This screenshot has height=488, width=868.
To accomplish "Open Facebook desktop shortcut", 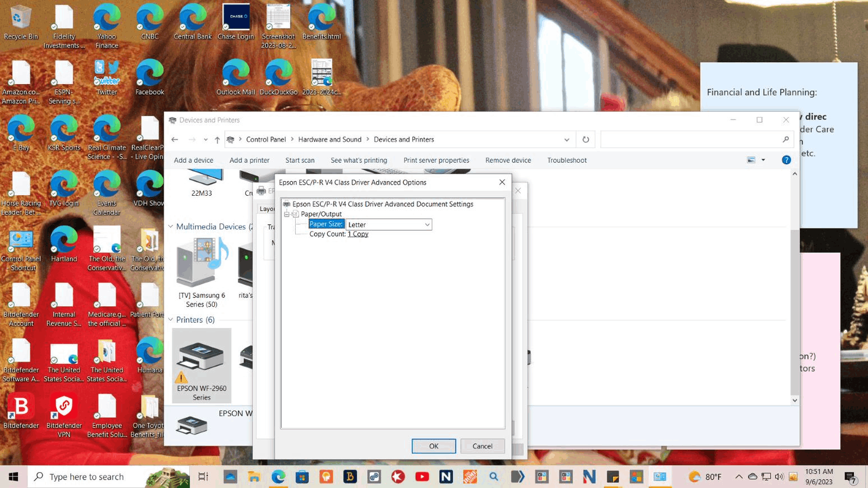I will [x=150, y=78].
